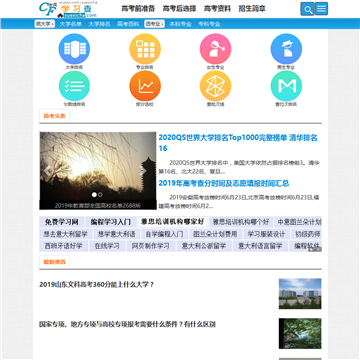Click the 中意图兰朵计划 tag

click(x=298, y=222)
